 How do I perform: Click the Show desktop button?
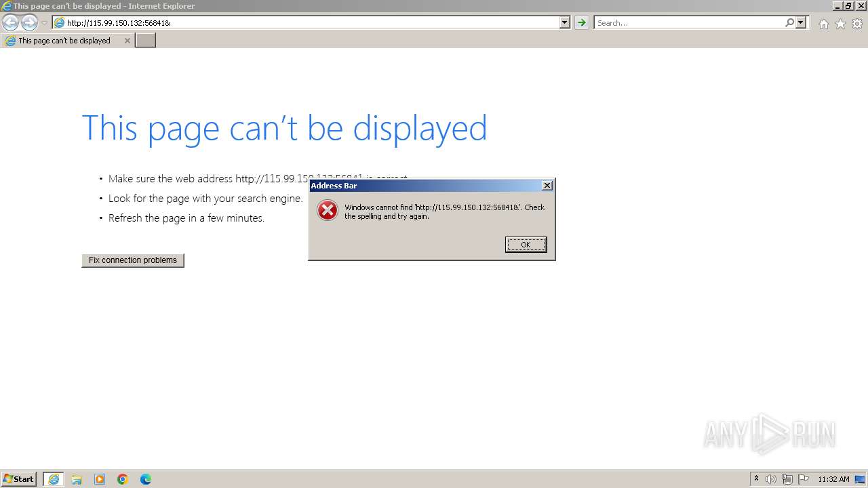[x=861, y=479]
